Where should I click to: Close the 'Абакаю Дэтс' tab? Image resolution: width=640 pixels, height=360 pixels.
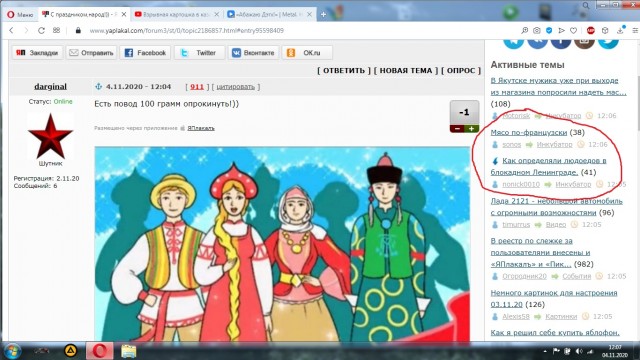click(309, 14)
